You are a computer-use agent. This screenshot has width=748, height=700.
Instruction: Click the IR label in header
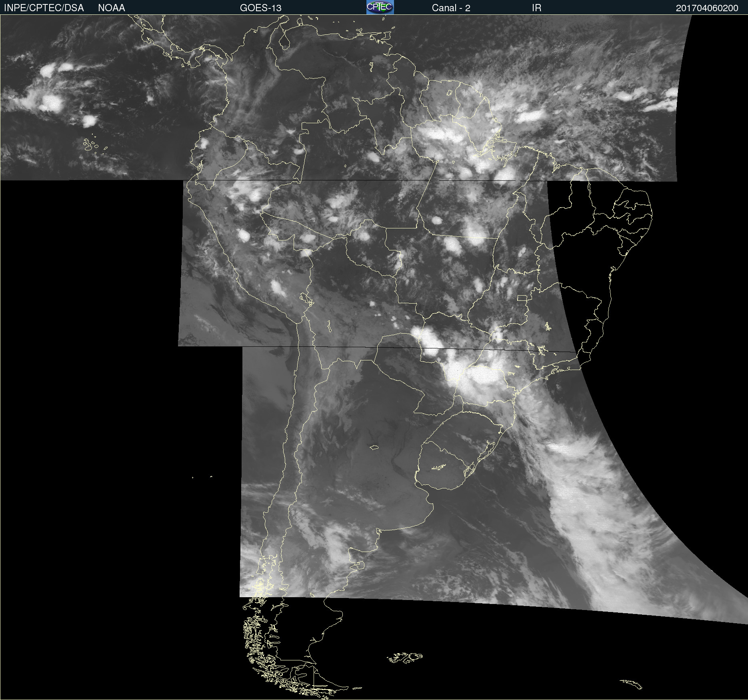(x=537, y=8)
